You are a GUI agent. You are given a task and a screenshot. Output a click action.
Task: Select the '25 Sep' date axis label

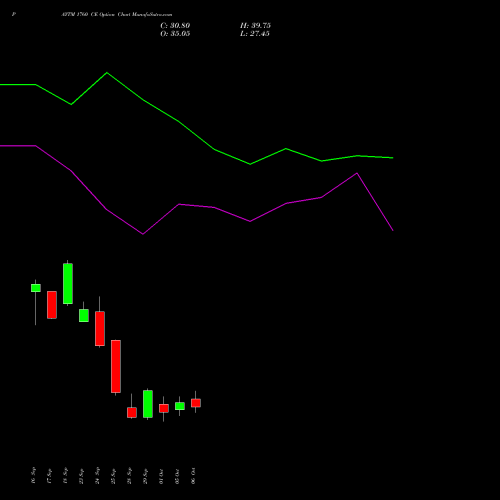pyautogui.click(x=113, y=475)
